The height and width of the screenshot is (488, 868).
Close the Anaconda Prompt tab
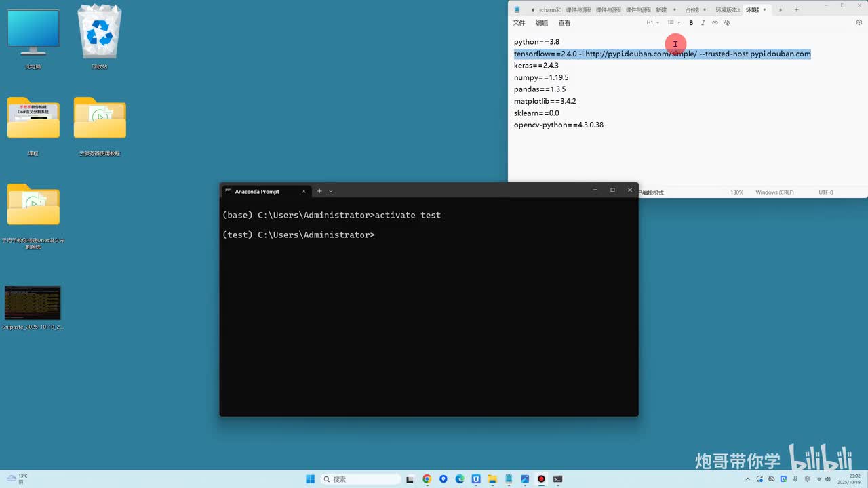click(304, 191)
